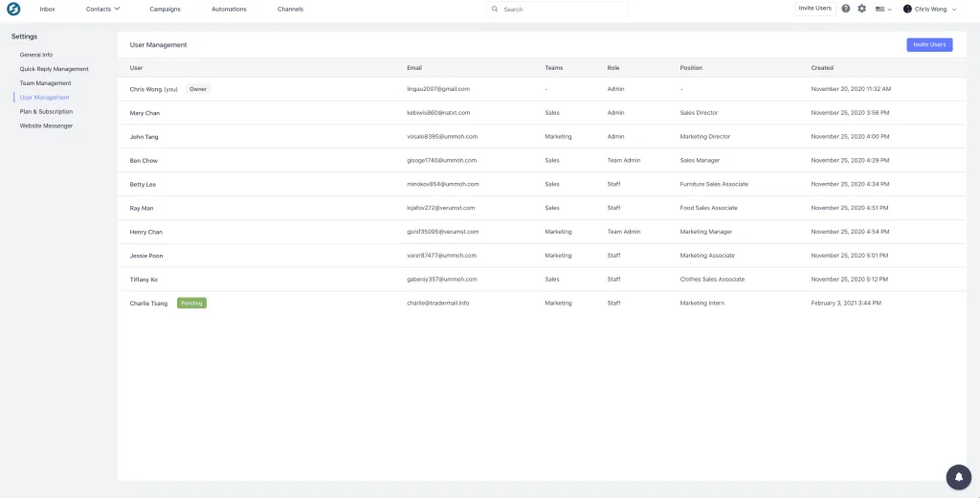Click the blue Invite Users button
The width and height of the screenshot is (980, 498).
pos(929,45)
